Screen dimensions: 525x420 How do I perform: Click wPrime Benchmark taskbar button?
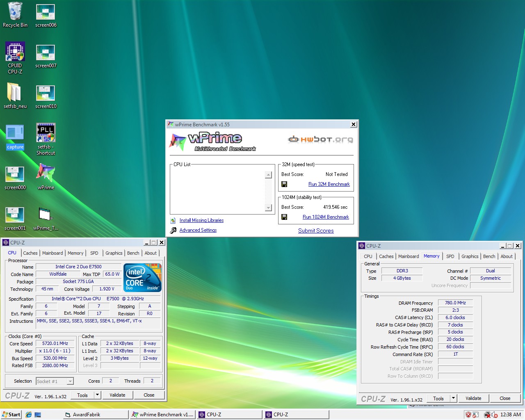tap(163, 415)
